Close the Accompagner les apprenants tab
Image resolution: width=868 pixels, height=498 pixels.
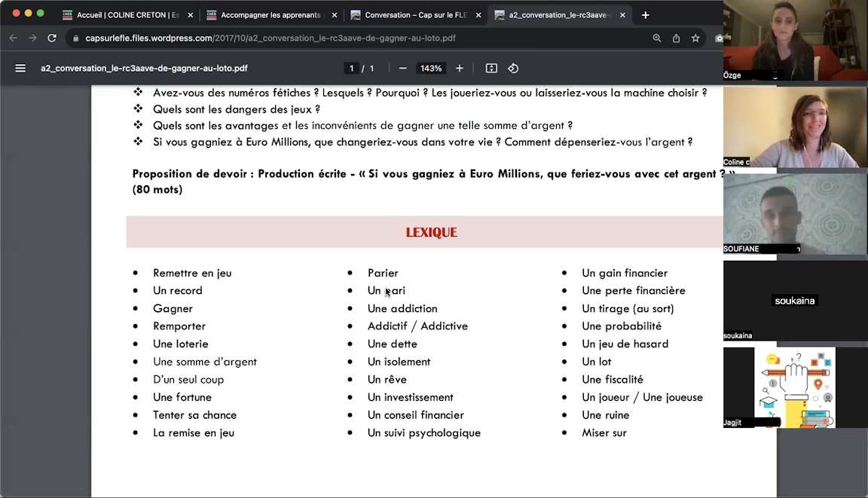[x=335, y=15]
